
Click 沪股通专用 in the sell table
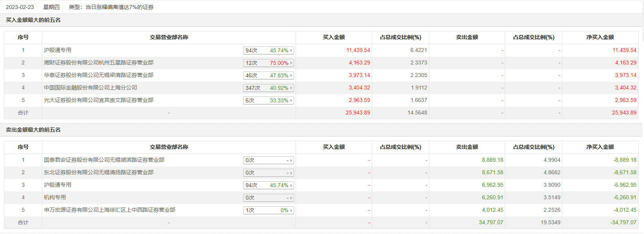click(x=57, y=185)
